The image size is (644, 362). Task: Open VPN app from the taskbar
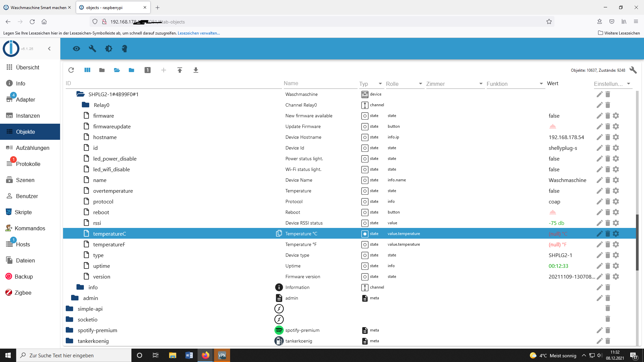(x=222, y=355)
